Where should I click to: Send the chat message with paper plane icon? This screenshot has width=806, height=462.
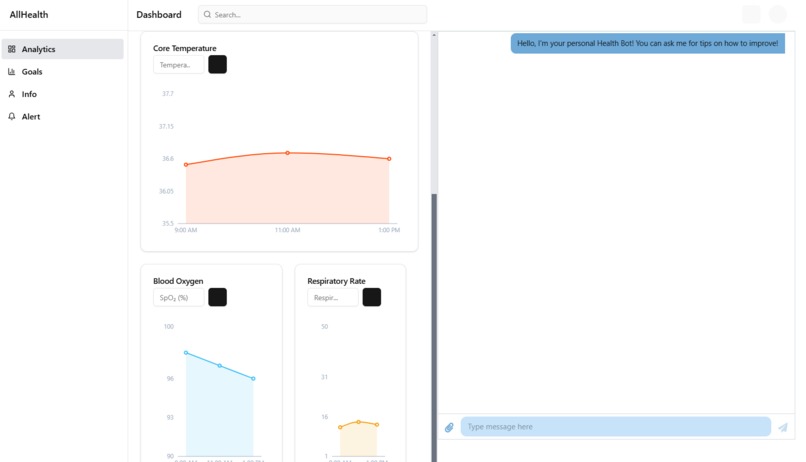coord(783,427)
